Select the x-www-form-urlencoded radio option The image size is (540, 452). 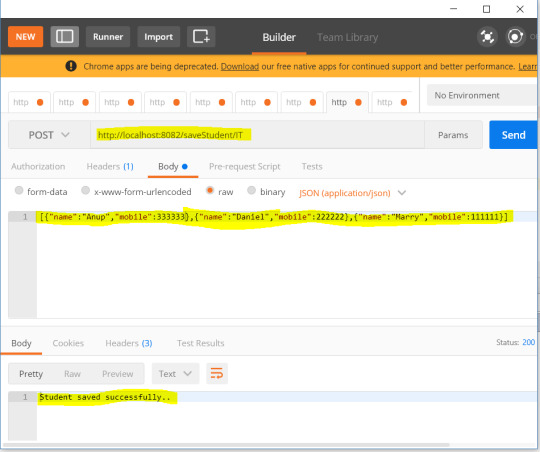[85, 190]
